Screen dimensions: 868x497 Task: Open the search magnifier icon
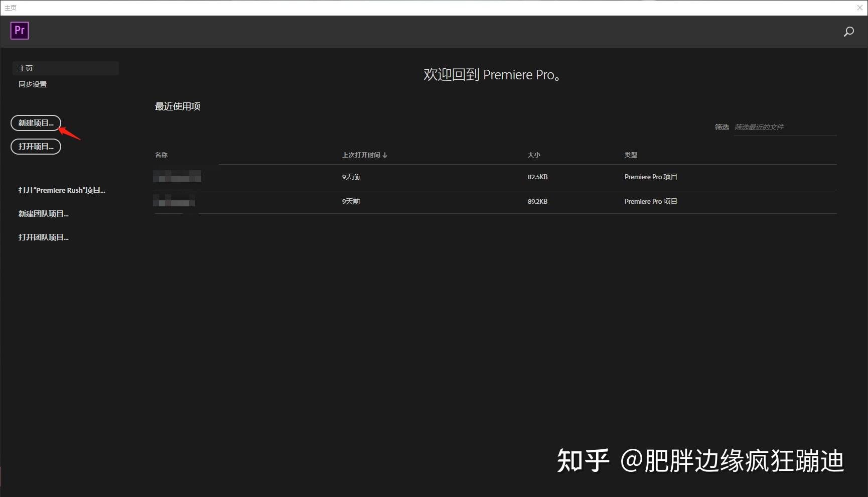(848, 32)
